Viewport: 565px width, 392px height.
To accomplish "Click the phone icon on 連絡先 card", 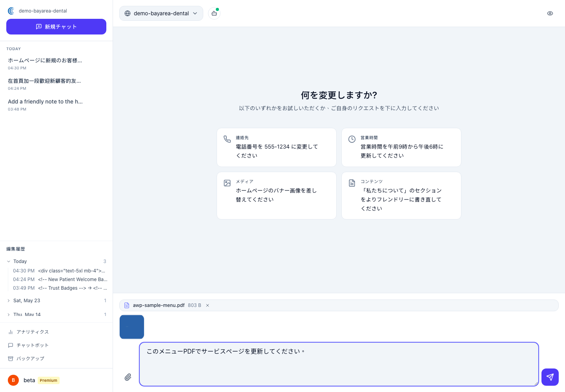I will [x=227, y=139].
